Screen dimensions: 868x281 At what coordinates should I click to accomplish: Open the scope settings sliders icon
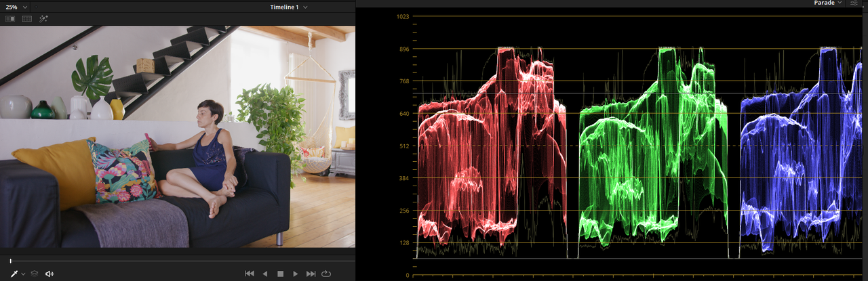point(854,3)
